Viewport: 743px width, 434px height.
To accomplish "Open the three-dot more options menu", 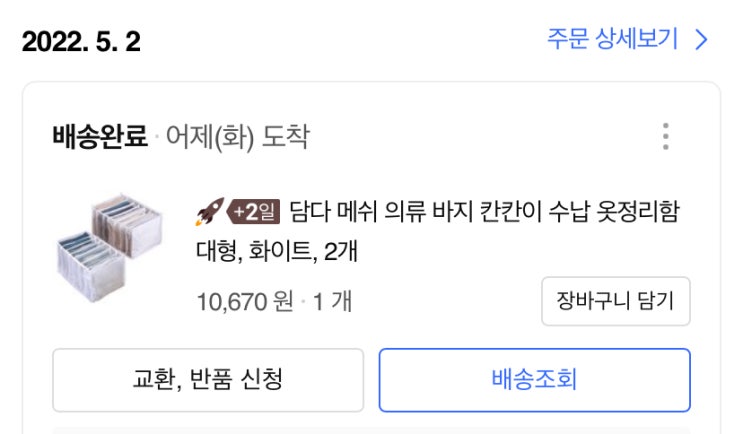I will click(x=666, y=136).
